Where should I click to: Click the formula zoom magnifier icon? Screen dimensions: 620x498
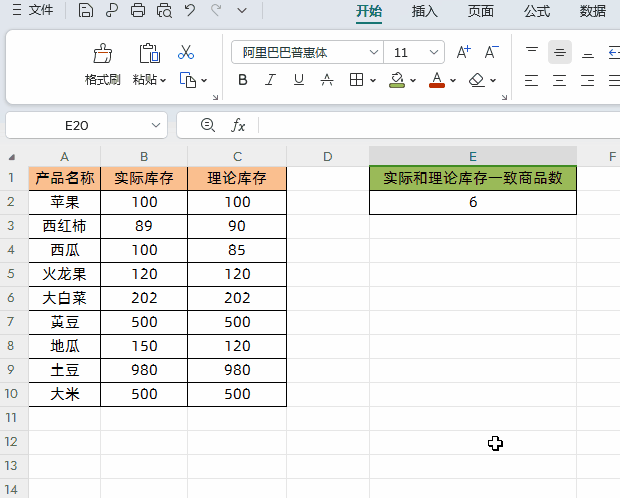(208, 125)
